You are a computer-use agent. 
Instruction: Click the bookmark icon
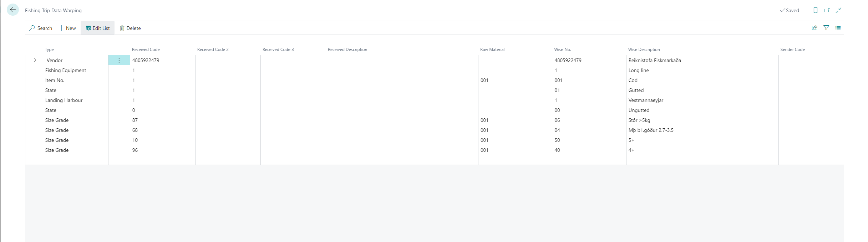click(815, 10)
